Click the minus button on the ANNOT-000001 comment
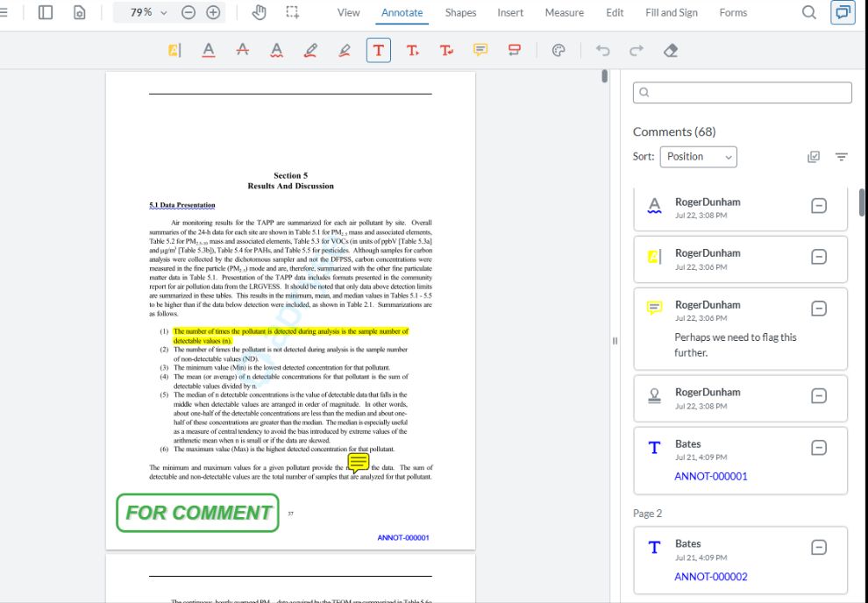868x603 pixels. (819, 448)
